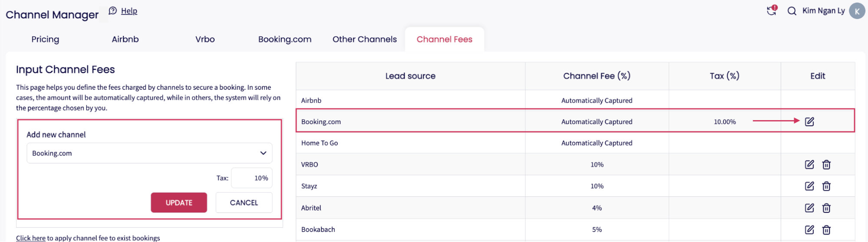Click Booking.com's Automatically Captured cell
The width and height of the screenshot is (868, 242).
pos(597,122)
